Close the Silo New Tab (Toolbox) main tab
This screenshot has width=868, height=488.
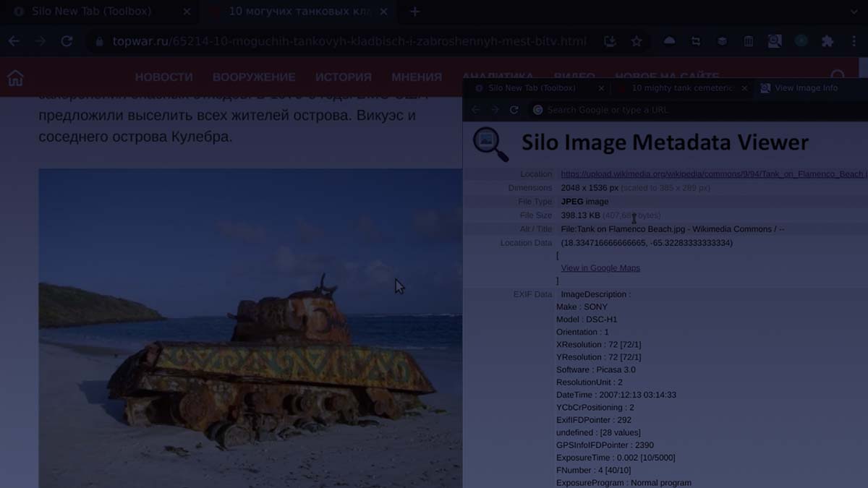tap(187, 12)
